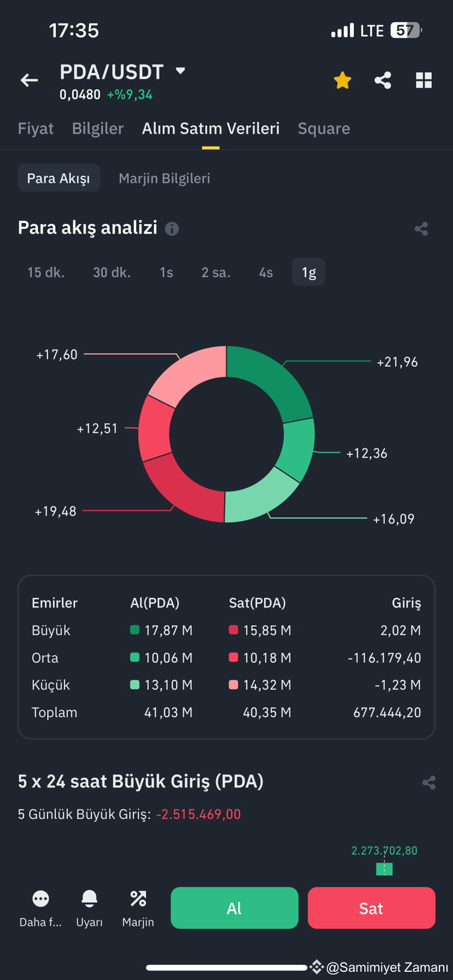This screenshot has height=980, width=453.
Task: Click the 2.273.702,80 bar on the inflow chart
Action: tap(384, 868)
